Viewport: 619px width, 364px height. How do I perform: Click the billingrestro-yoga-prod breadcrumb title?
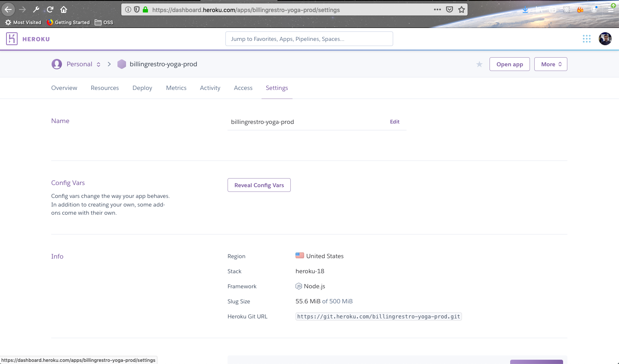(x=163, y=64)
